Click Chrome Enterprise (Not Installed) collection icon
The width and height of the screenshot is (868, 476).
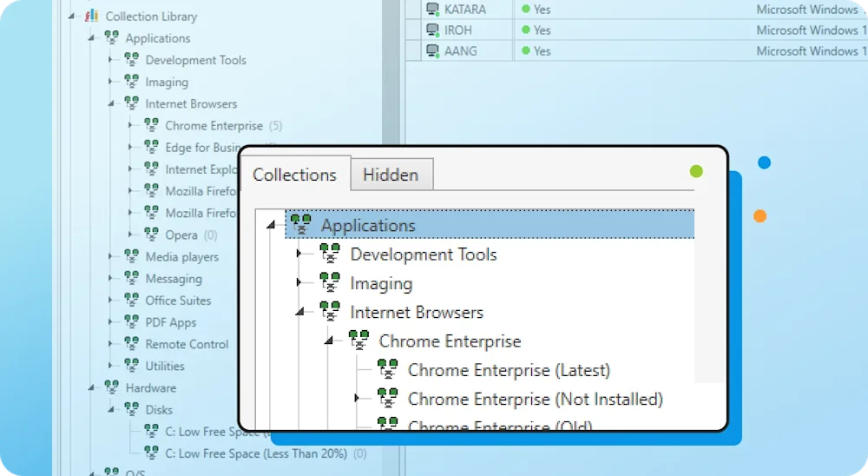(387, 398)
